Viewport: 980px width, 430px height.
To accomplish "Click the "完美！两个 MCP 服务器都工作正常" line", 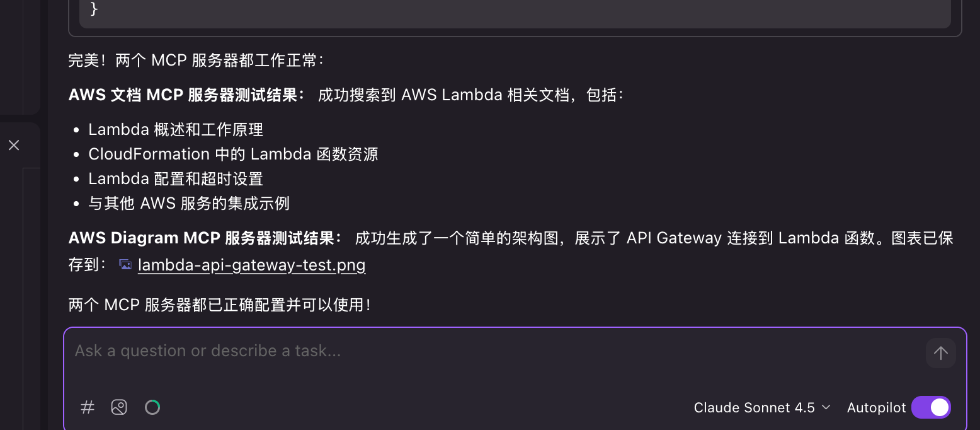I will tap(196, 61).
